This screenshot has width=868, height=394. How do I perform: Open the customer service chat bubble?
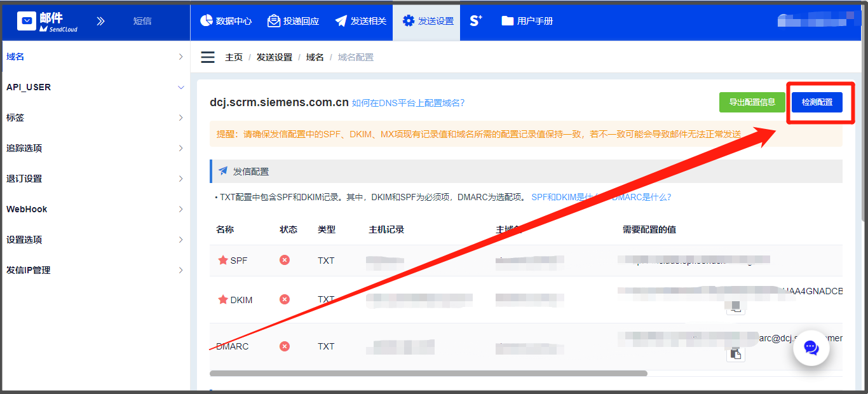(811, 348)
